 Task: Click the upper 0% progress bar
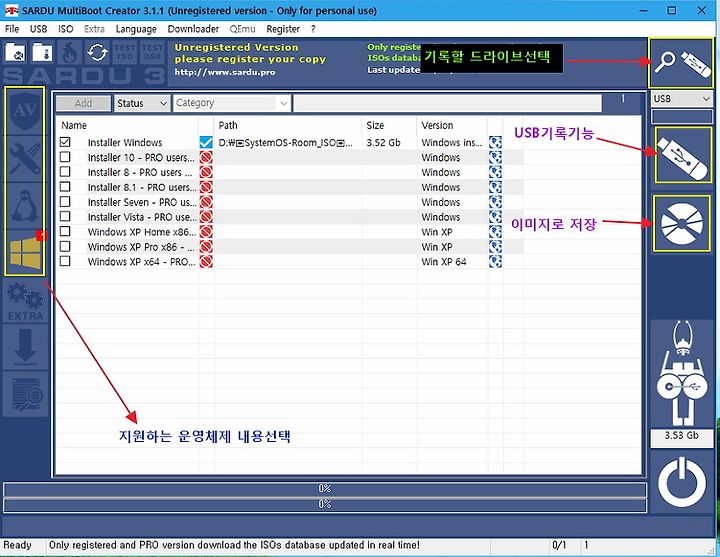[x=325, y=489]
